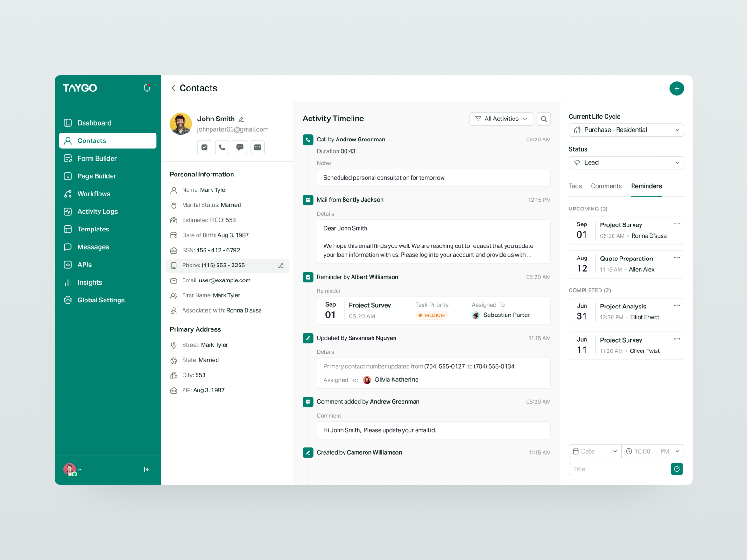Open the mail icon on the contact card
The height and width of the screenshot is (560, 747).
pos(257,147)
